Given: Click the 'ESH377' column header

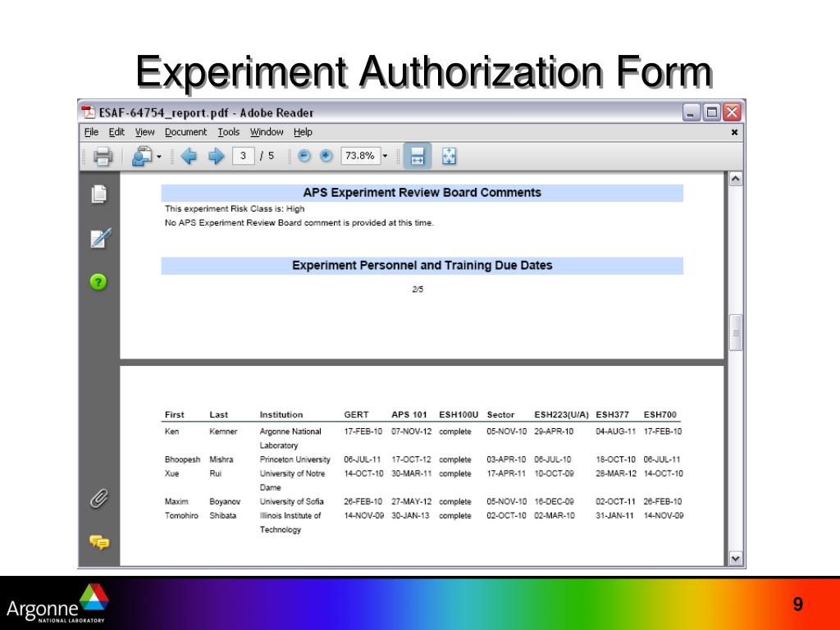Looking at the screenshot, I should [x=612, y=414].
